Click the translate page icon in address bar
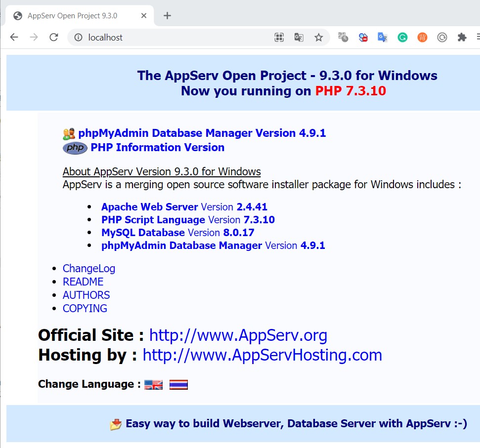 (299, 38)
